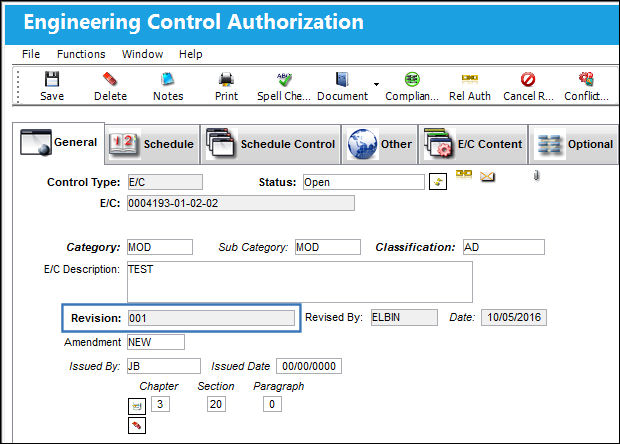Click the status change button beside Open
The image size is (620, 444).
[438, 182]
